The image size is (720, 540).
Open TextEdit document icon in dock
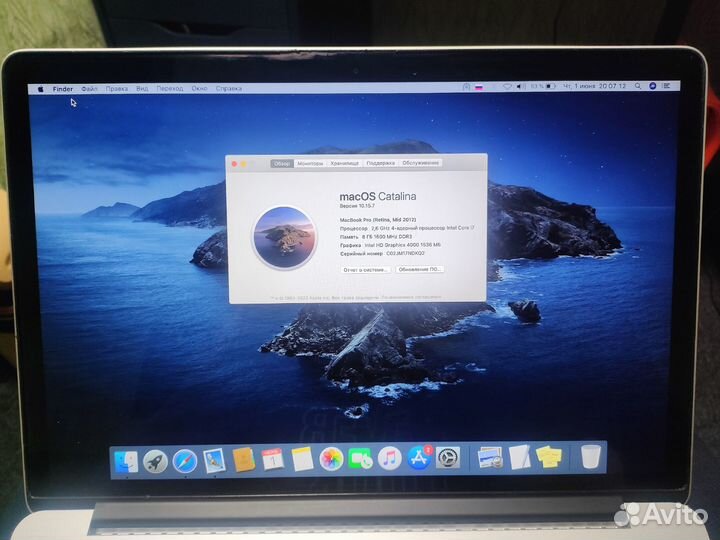[519, 457]
